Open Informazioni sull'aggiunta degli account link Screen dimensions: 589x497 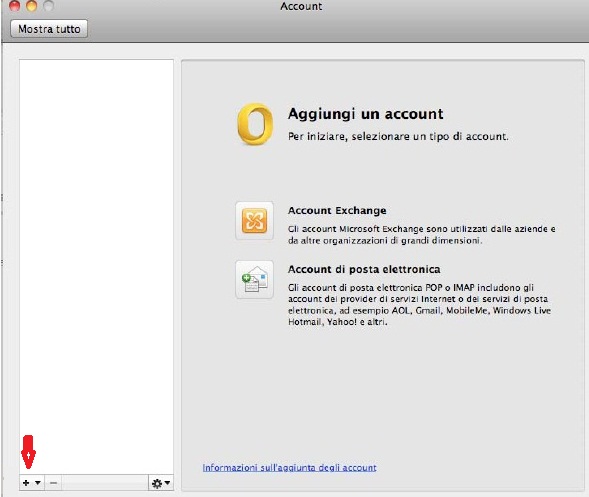[x=289, y=468]
